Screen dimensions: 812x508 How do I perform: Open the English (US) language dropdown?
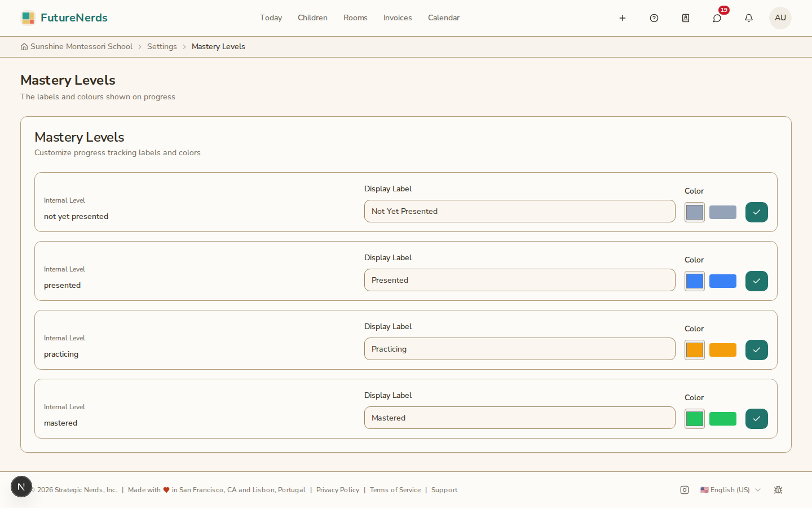(x=731, y=490)
